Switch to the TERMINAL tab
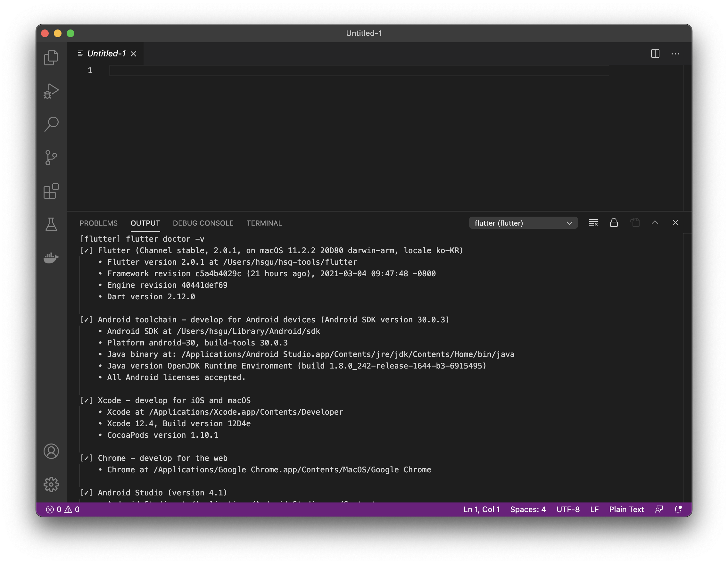Viewport: 728px width, 564px height. 263,223
